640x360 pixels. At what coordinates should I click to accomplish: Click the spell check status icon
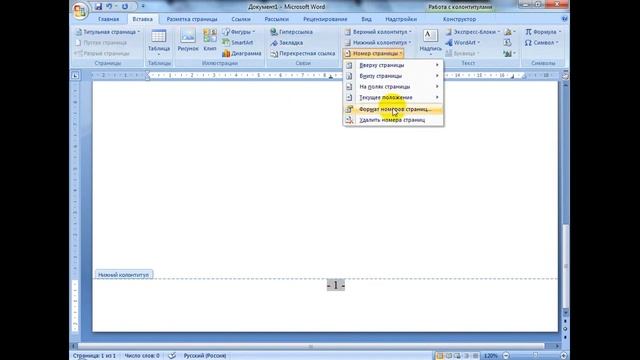(172, 356)
